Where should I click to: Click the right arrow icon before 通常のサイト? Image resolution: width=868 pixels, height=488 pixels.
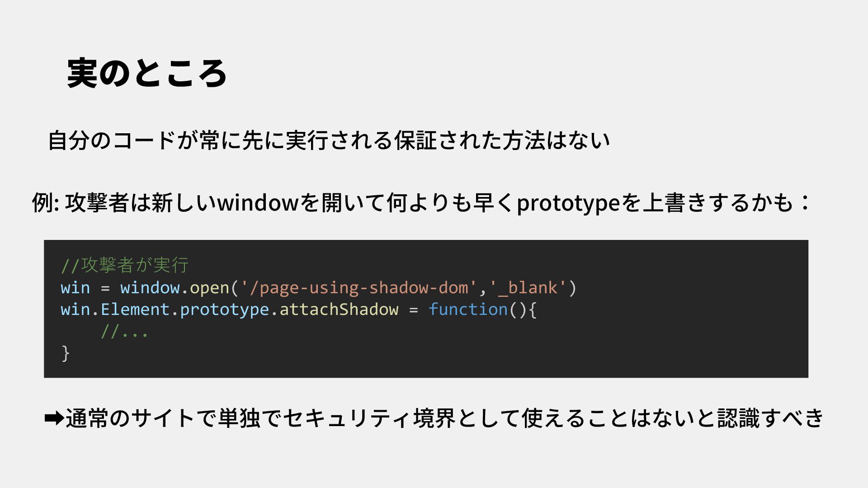pos(54,418)
